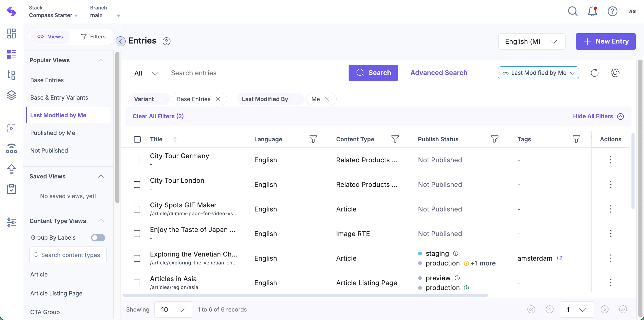The width and height of the screenshot is (644, 320).
Task: Select all entries checkbox in header
Action: pos(137,139)
